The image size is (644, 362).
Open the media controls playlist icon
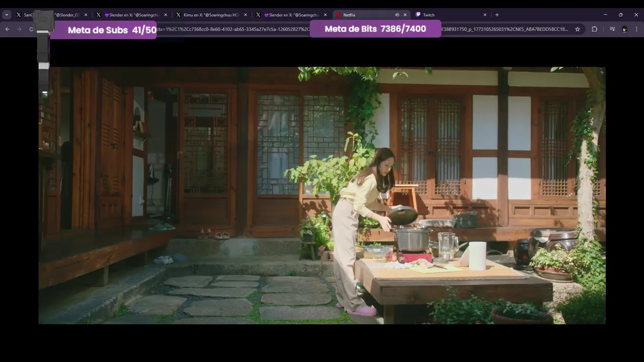tap(612, 29)
